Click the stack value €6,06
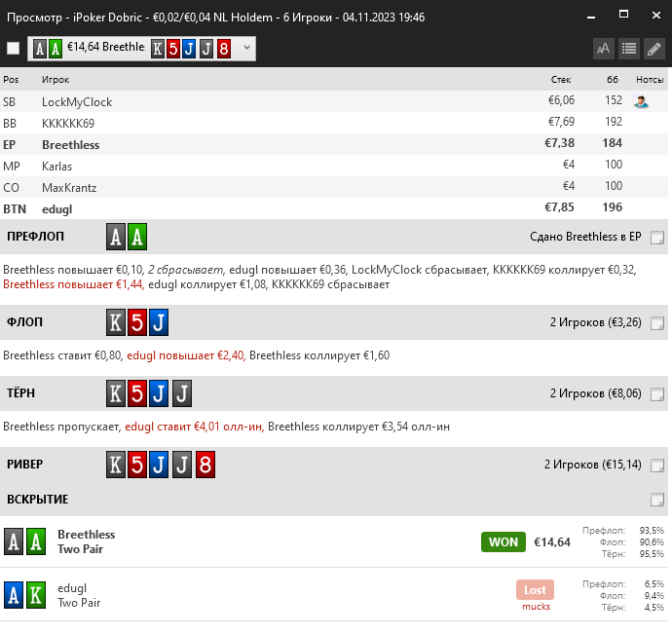Image resolution: width=672 pixels, height=634 pixels. [561, 100]
